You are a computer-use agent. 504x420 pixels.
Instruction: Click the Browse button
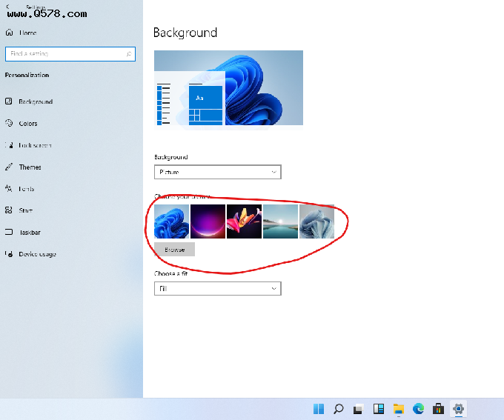pyautogui.click(x=174, y=250)
